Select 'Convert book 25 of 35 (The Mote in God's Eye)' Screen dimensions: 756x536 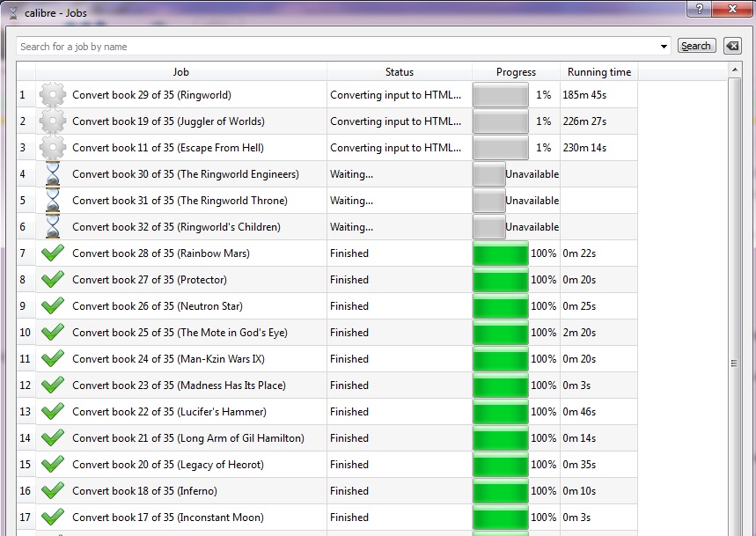tap(180, 333)
